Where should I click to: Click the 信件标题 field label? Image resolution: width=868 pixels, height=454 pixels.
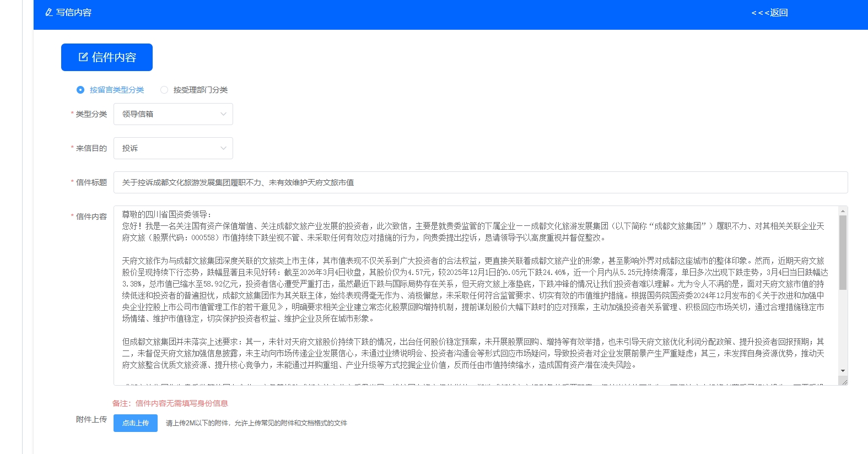[91, 182]
